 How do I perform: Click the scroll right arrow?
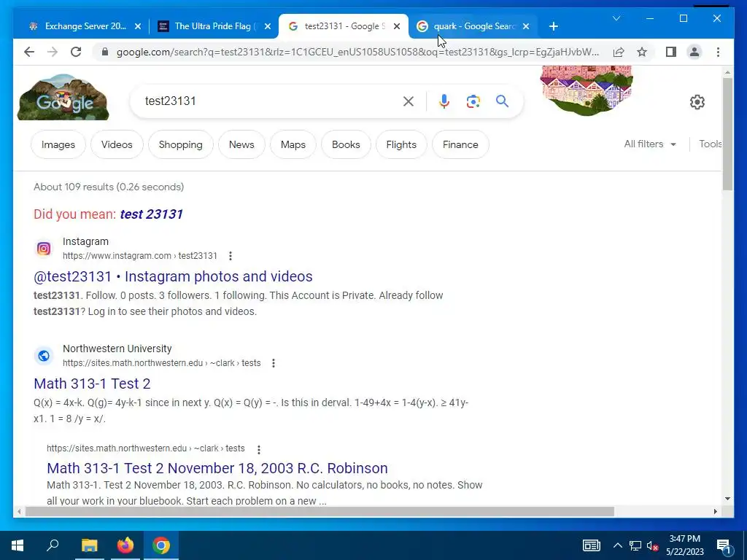pos(715,511)
